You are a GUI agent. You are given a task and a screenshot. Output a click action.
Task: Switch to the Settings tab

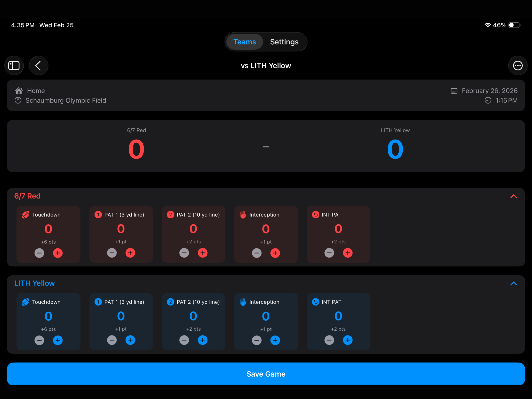[284, 42]
